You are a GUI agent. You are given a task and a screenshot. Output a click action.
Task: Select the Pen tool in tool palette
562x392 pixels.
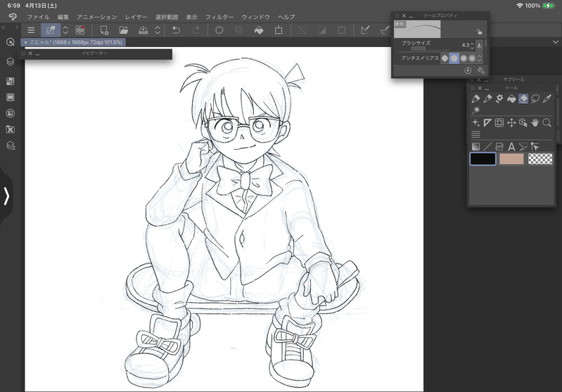(x=475, y=98)
